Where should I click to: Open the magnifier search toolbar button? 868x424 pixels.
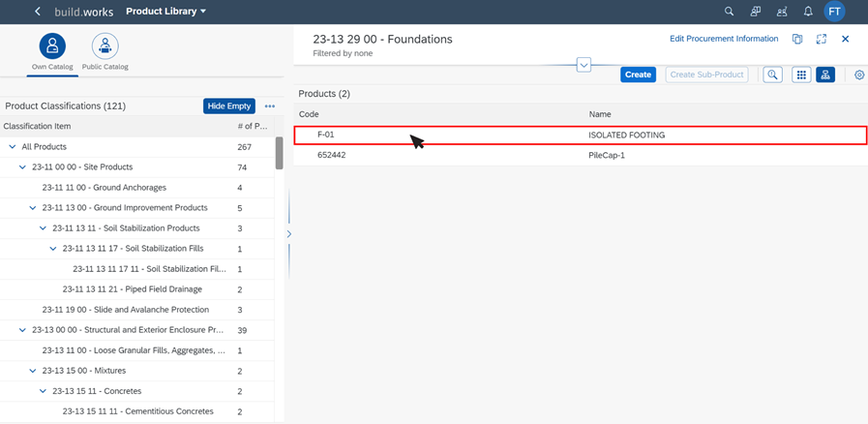[x=772, y=75]
